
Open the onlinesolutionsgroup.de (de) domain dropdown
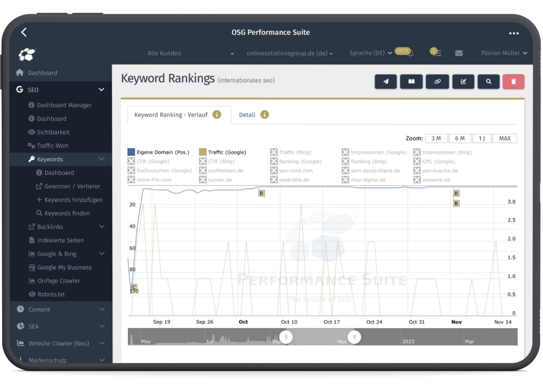pyautogui.click(x=289, y=53)
